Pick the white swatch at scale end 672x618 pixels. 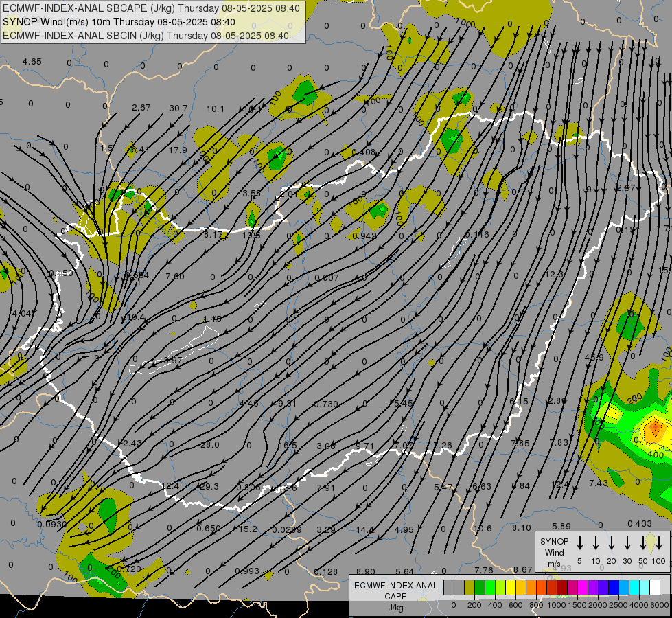tap(654, 588)
